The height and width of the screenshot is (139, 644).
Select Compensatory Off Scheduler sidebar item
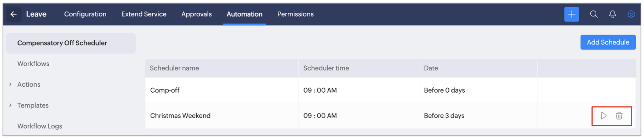pyautogui.click(x=71, y=43)
